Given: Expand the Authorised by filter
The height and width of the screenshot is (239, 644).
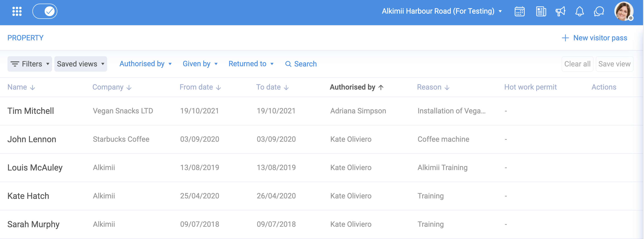Looking at the screenshot, I should tap(146, 64).
